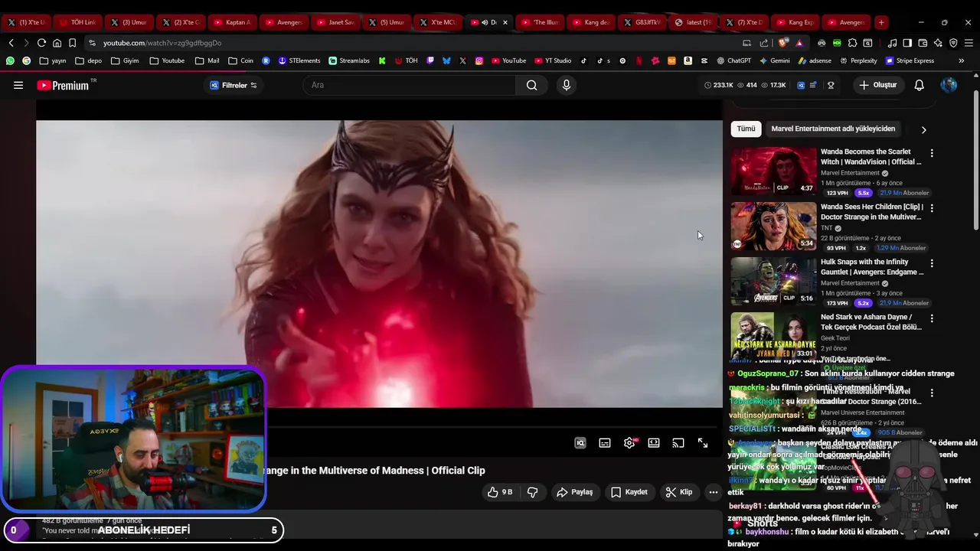Like the video (9 B)
This screenshot has width=980, height=551.
tap(500, 492)
